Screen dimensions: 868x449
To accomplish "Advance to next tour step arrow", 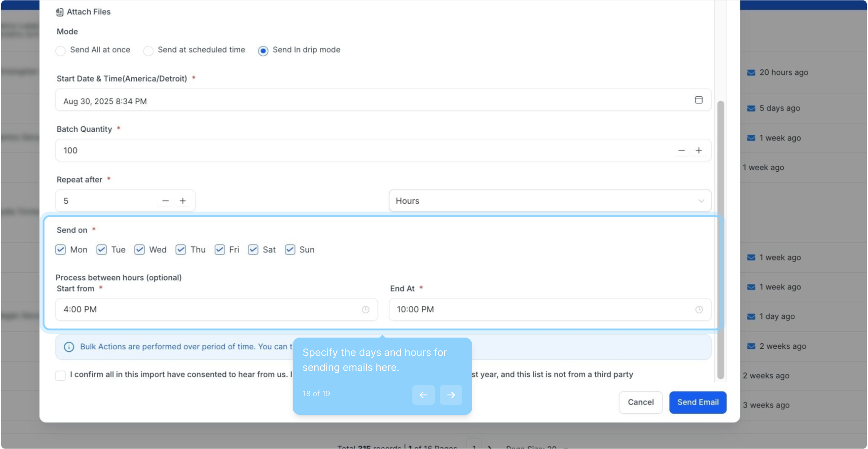I will [451, 395].
